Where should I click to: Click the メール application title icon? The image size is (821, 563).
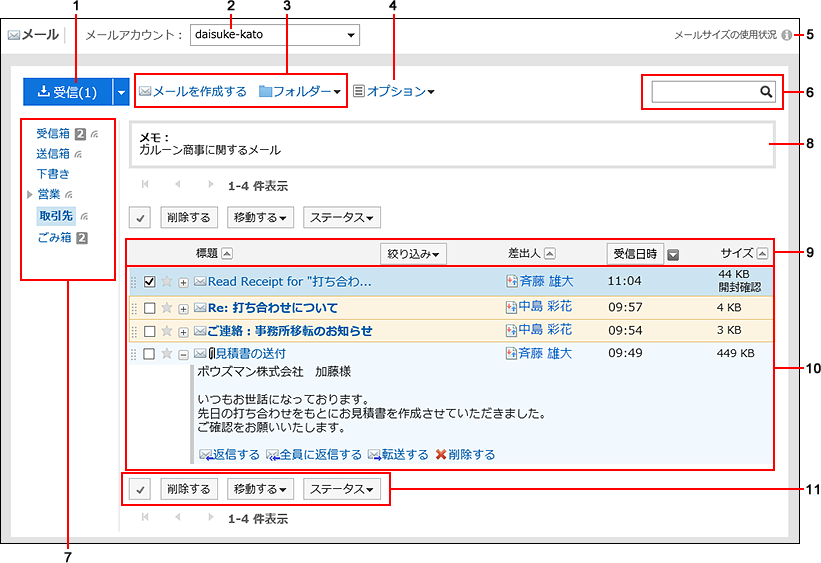tap(14, 36)
